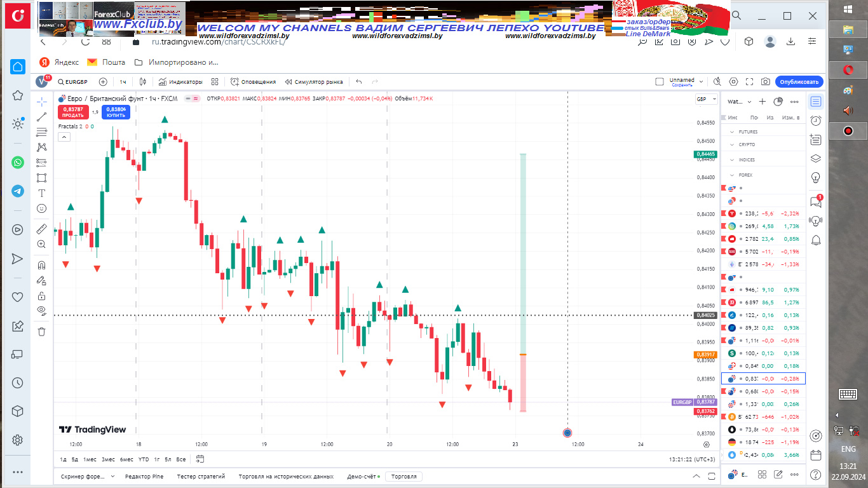The height and width of the screenshot is (488, 868).
Task: Set chart range to YTD
Action: click(x=144, y=459)
